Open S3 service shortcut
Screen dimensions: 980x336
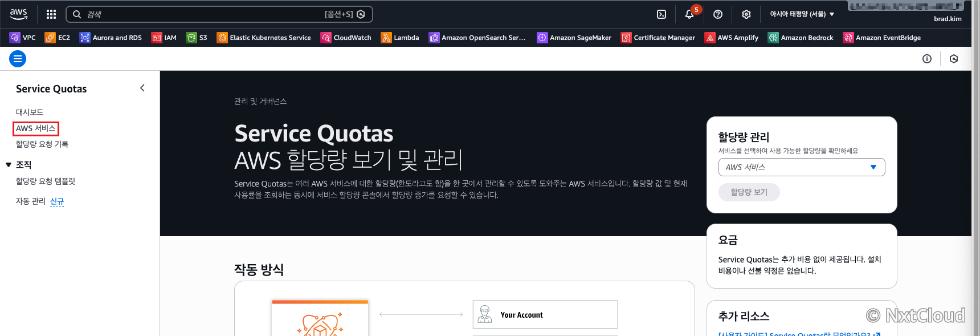[197, 38]
